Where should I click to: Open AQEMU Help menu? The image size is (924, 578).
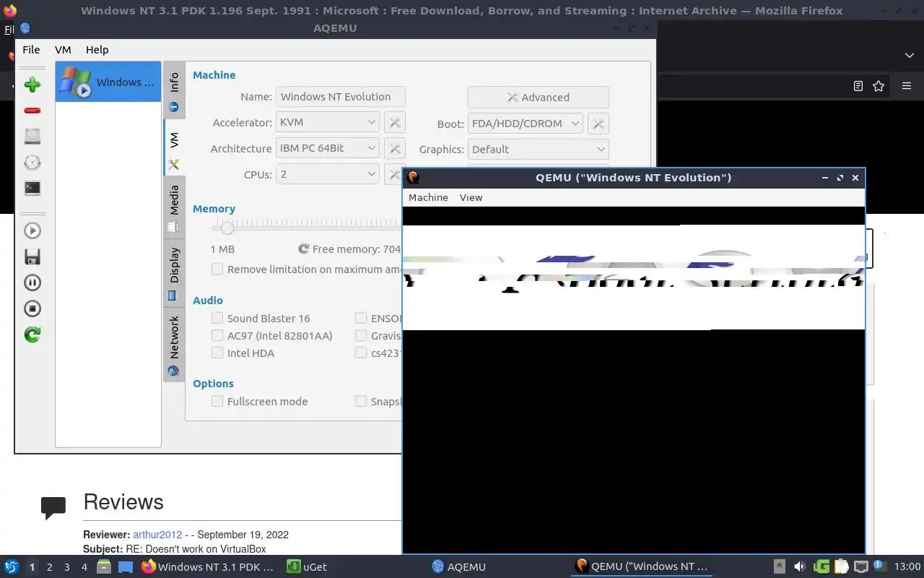97,50
